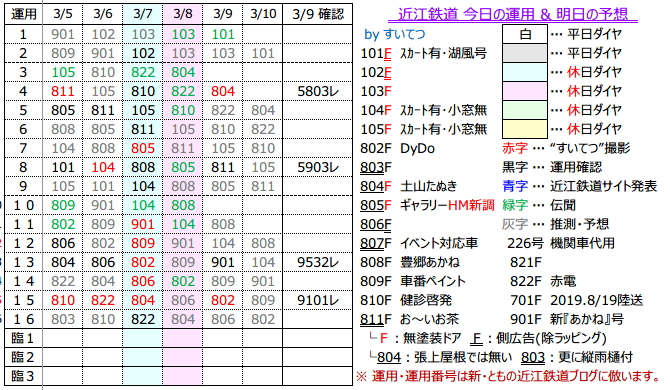Image resolution: width=670 pixels, height=390 pixels.
Task: Click legend entry 805F ギャラリーHM新調
Action: [427, 205]
